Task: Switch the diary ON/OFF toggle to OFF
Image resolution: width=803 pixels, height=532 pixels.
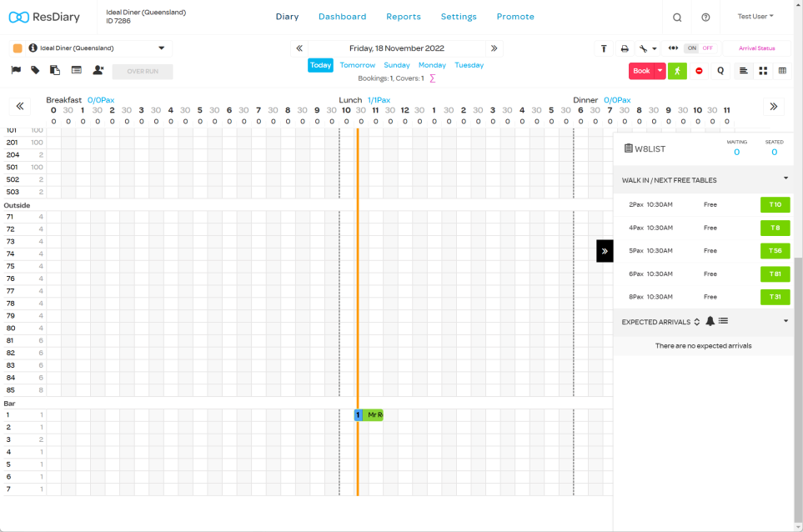Action: [x=707, y=48]
